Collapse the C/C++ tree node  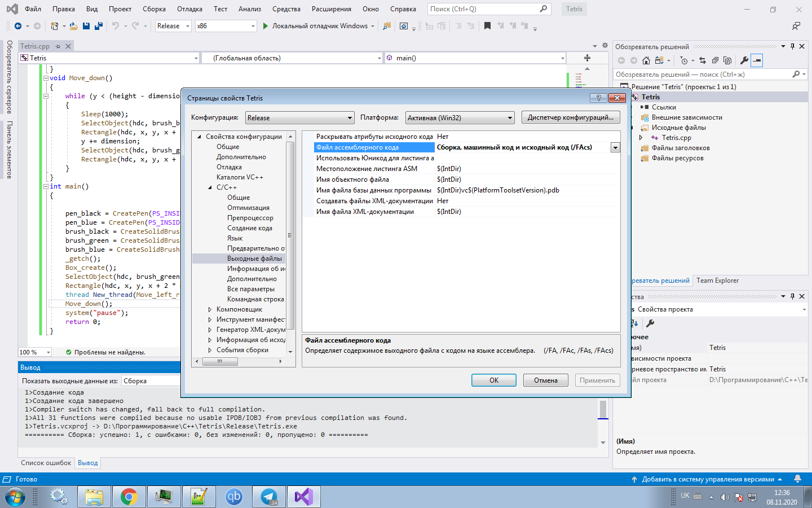pyautogui.click(x=210, y=187)
